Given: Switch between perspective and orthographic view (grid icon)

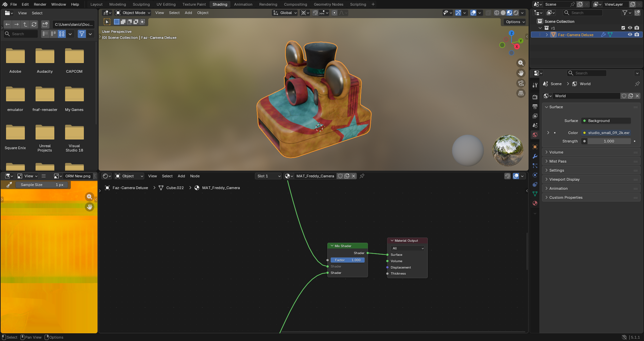Looking at the screenshot, I should (x=521, y=93).
